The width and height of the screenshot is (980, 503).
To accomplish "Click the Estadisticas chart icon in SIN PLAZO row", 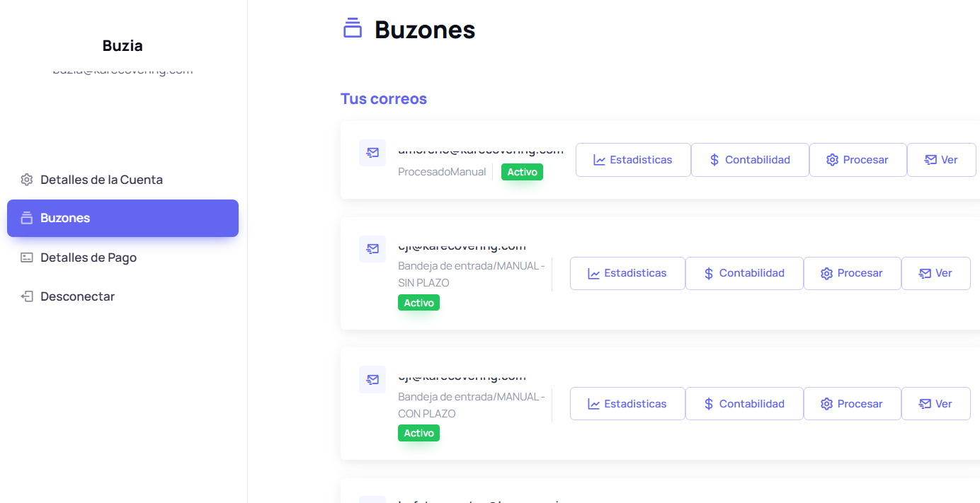I will [594, 274].
